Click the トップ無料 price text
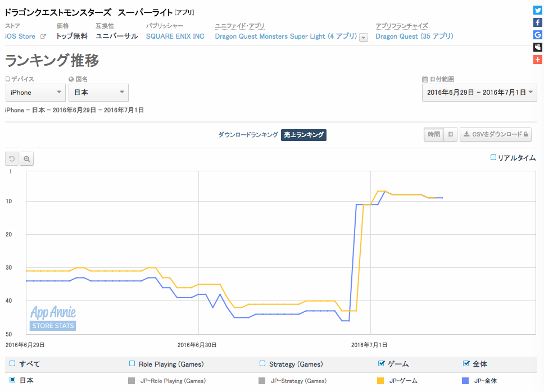Image resolution: width=544 pixels, height=392 pixels. (x=72, y=37)
